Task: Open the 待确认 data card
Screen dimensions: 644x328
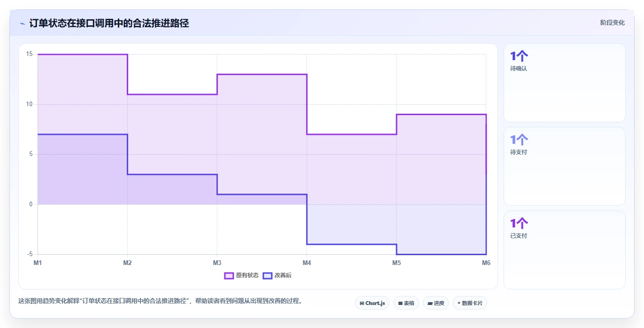Action: 565,83
